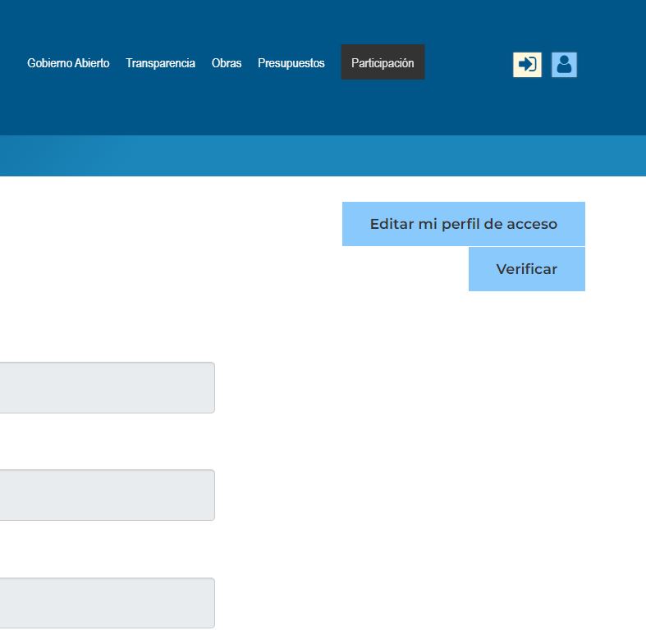Visit the Presupuestos budgets page
The width and height of the screenshot is (646, 644).
(291, 63)
